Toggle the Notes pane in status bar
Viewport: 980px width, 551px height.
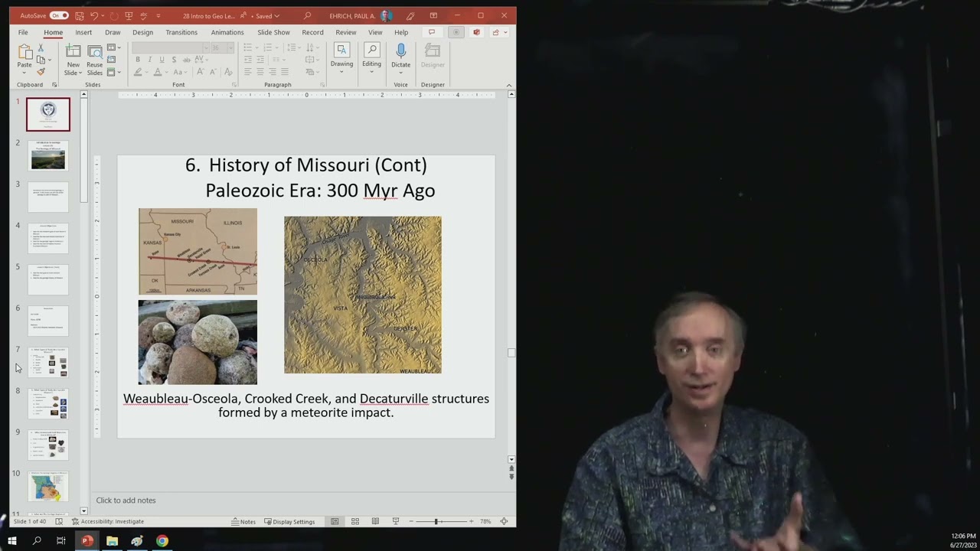[x=243, y=521]
